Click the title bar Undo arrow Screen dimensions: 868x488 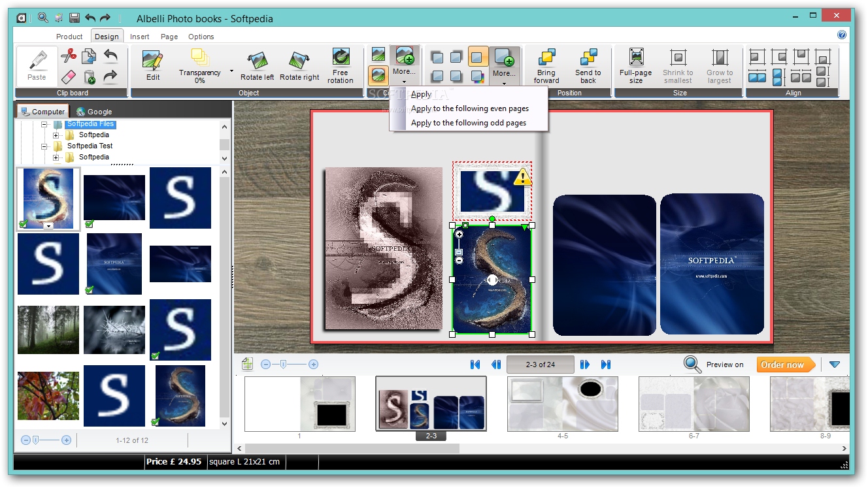tap(90, 18)
